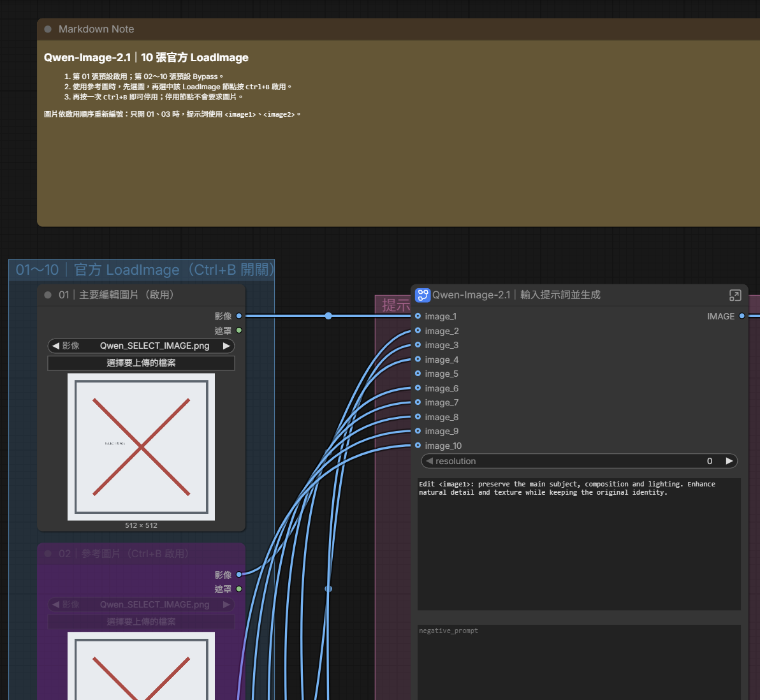Click the image_6 input socket
Screen dimensions: 760x700
[x=418, y=388]
